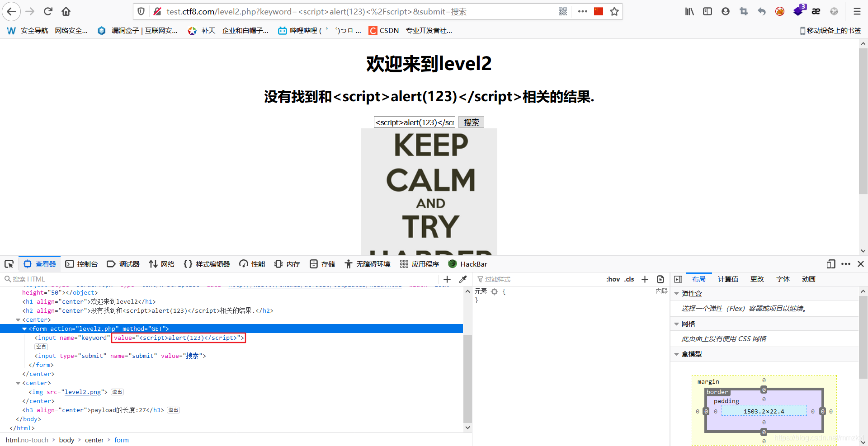This screenshot has height=446, width=868.
Task: Click the level2.png link in markup
Action: (83, 392)
